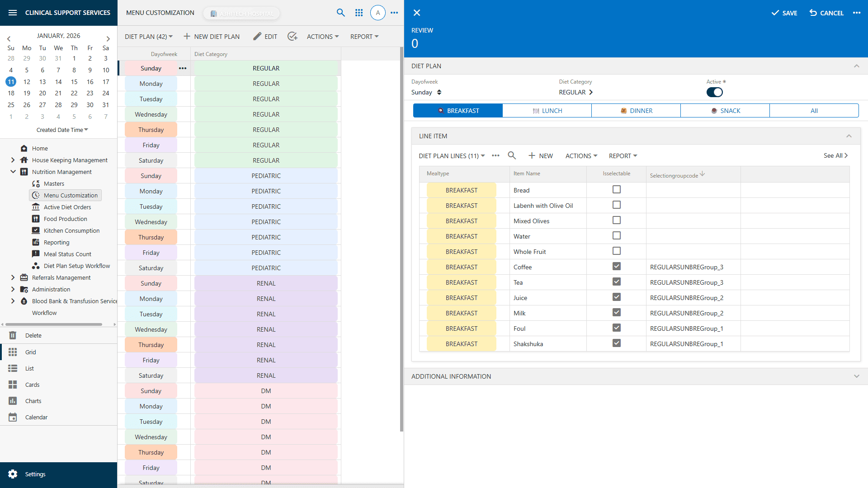The image size is (868, 488).
Task: Select January 24 on the calendar
Action: click(105, 93)
